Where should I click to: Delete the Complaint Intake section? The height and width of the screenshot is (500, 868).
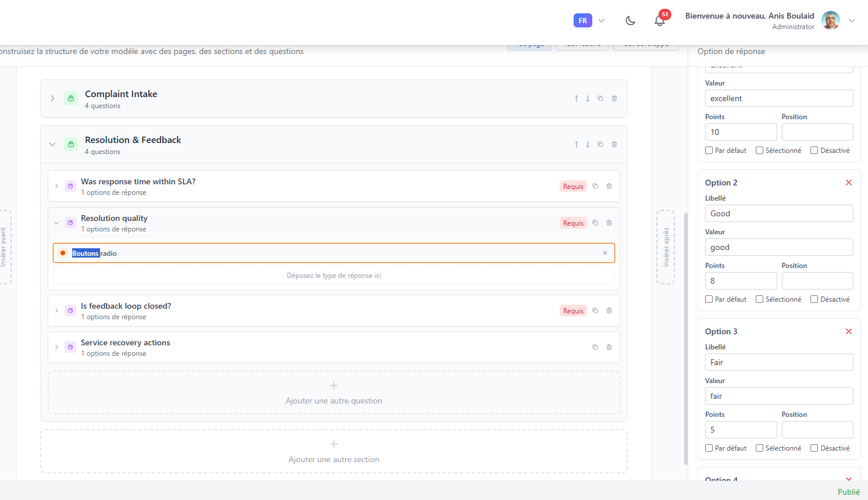pyautogui.click(x=614, y=98)
